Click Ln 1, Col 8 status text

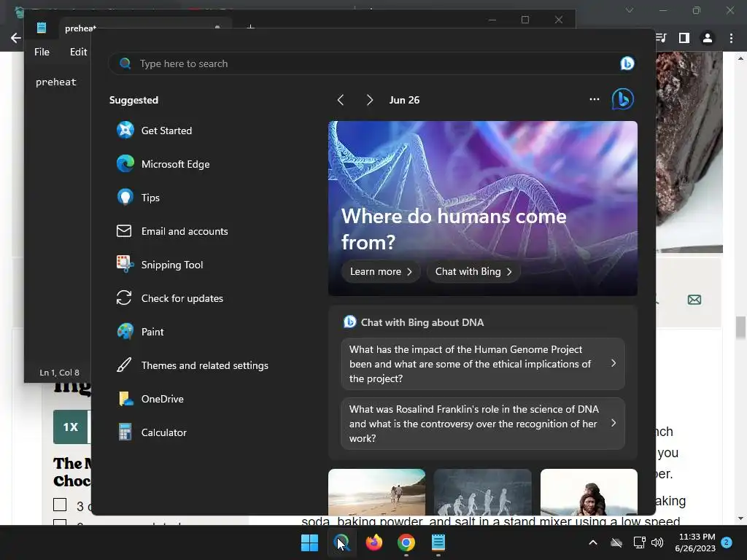pyautogui.click(x=60, y=373)
